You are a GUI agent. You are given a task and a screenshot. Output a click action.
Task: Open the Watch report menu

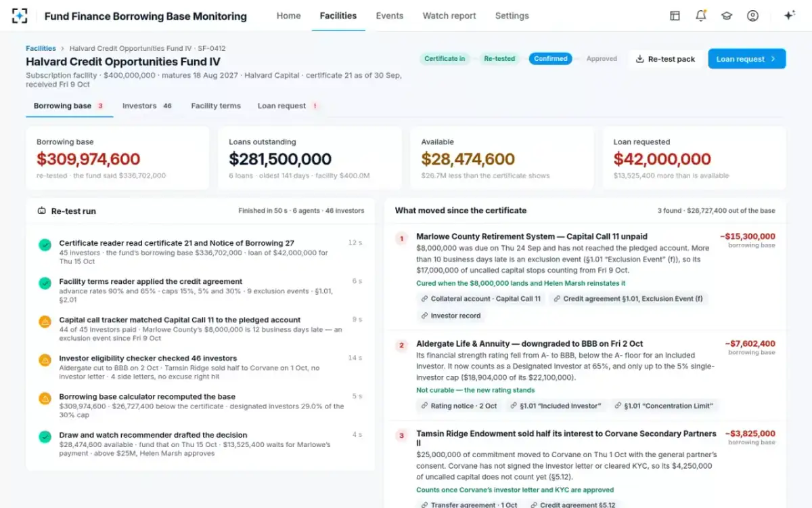[449, 16]
